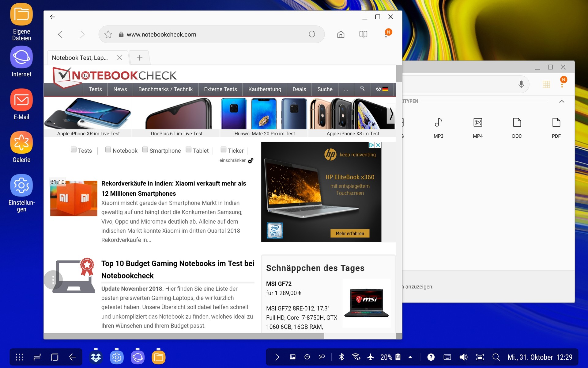Click the Mehr erfahren ad button

click(350, 233)
